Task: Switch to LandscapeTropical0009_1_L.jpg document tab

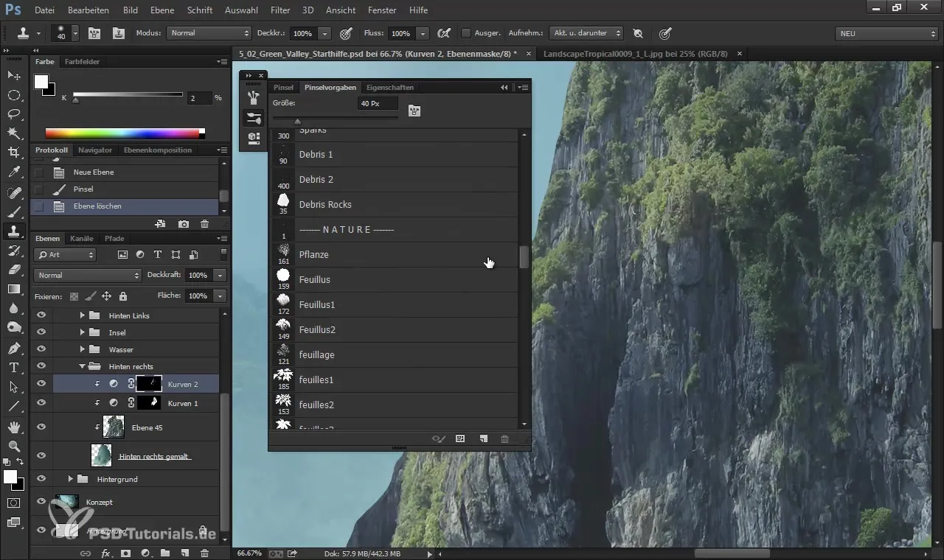Action: click(x=634, y=54)
